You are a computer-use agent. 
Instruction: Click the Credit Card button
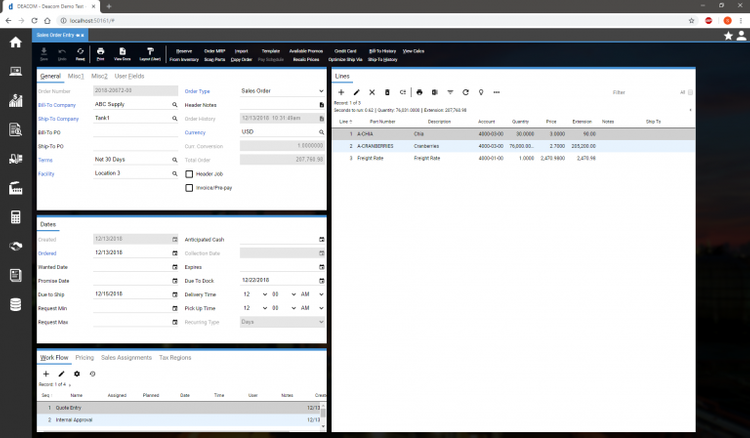pos(345,51)
